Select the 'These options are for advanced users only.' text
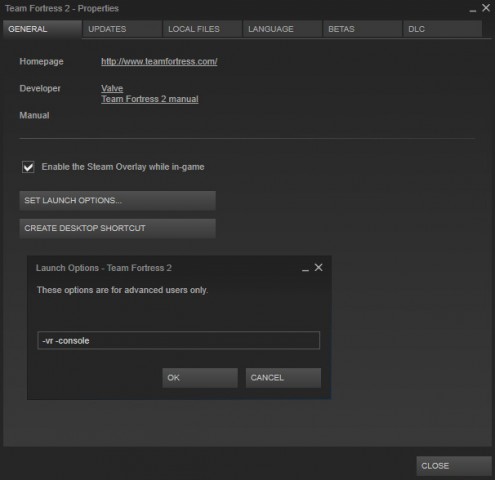This screenshot has width=495, height=480. pos(122,290)
